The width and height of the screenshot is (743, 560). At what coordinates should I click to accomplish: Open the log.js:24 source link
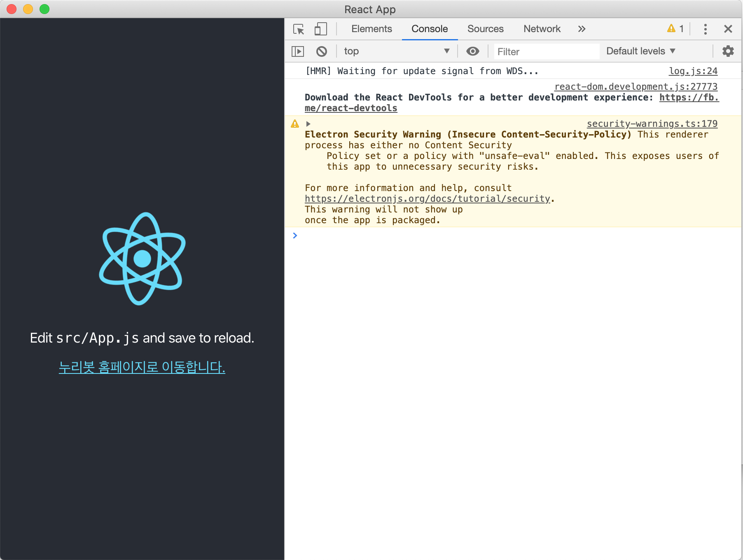[693, 71]
